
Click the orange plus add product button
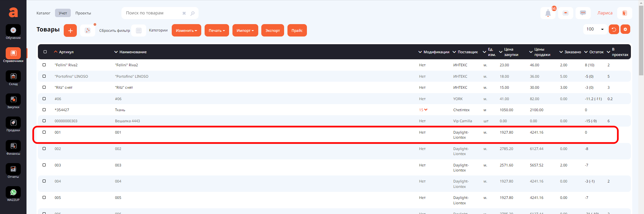pos(70,30)
